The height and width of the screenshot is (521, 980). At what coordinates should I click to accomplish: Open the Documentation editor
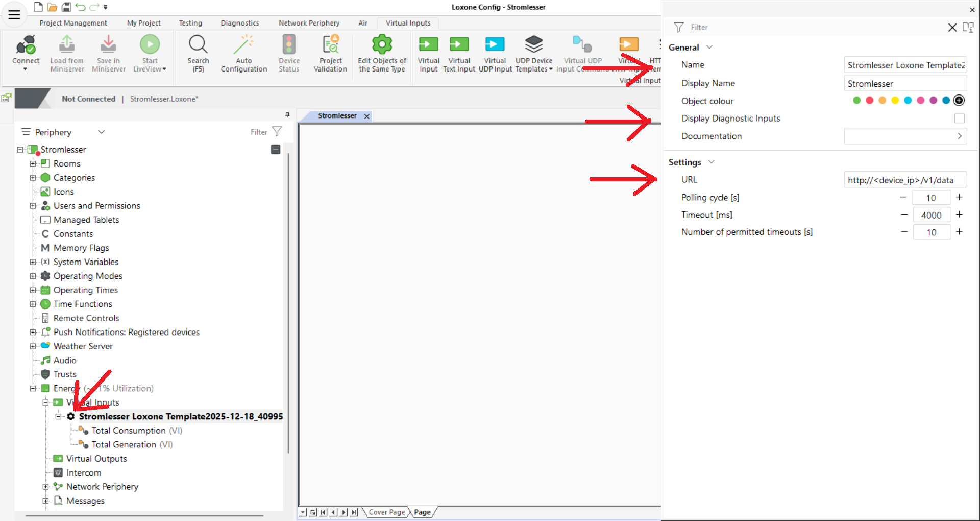(959, 136)
